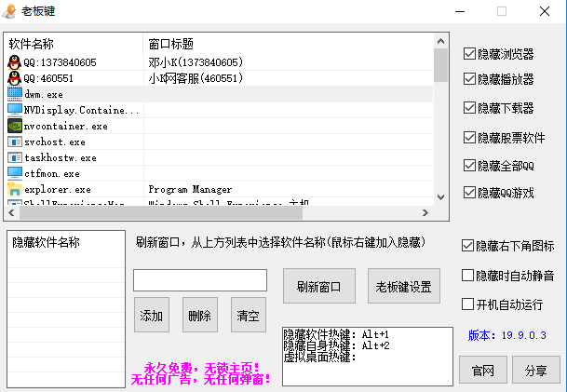Open 老板键设置 settings button
The width and height of the screenshot is (567, 392).
pyautogui.click(x=403, y=286)
